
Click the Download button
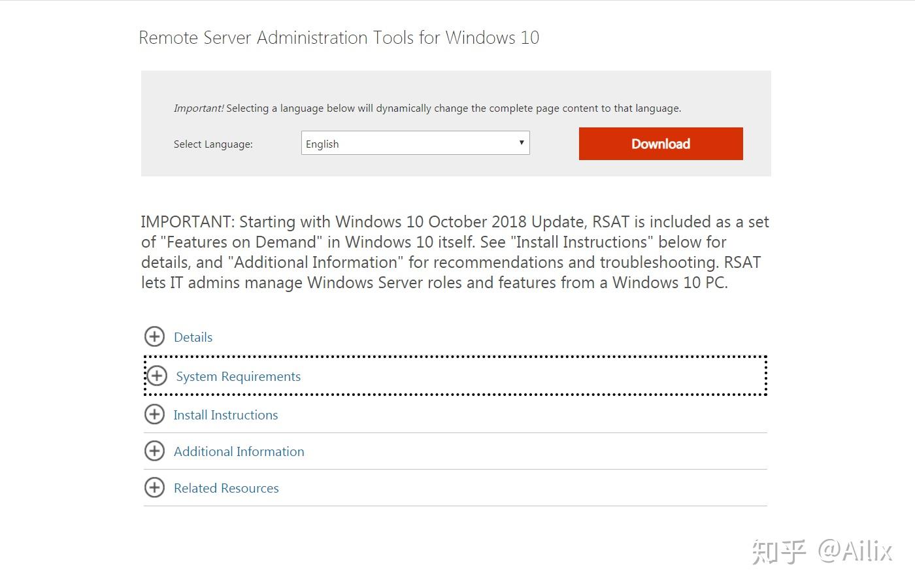tap(660, 144)
